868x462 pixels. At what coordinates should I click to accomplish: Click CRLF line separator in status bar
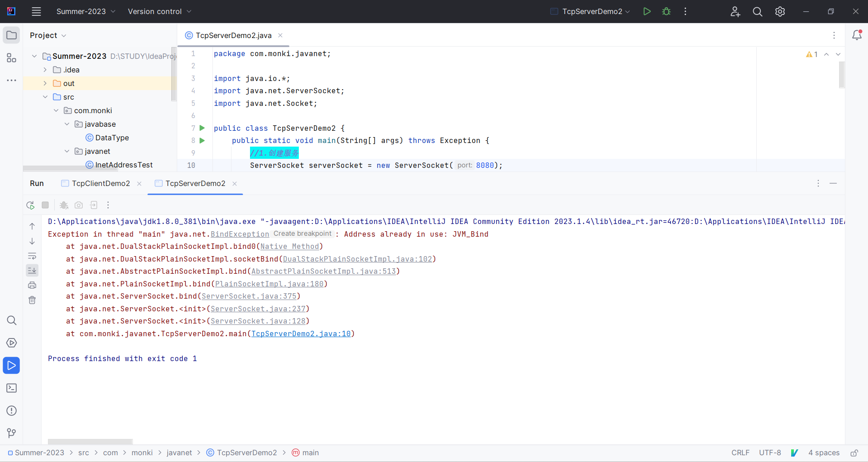[741, 452]
